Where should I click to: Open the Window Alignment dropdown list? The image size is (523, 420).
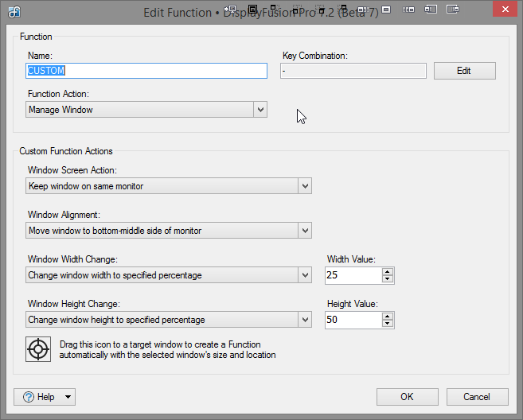click(x=304, y=231)
